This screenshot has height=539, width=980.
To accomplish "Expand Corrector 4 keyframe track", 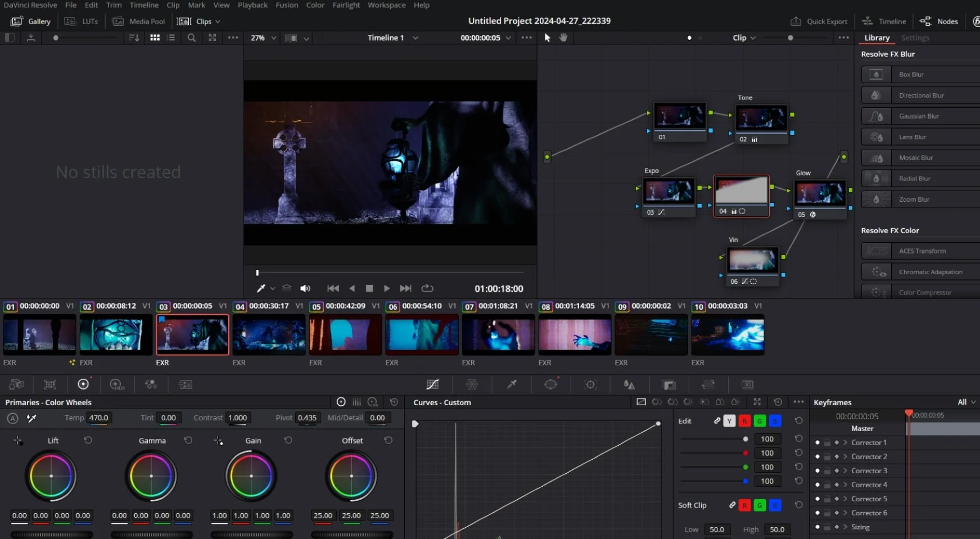I will 845,485.
